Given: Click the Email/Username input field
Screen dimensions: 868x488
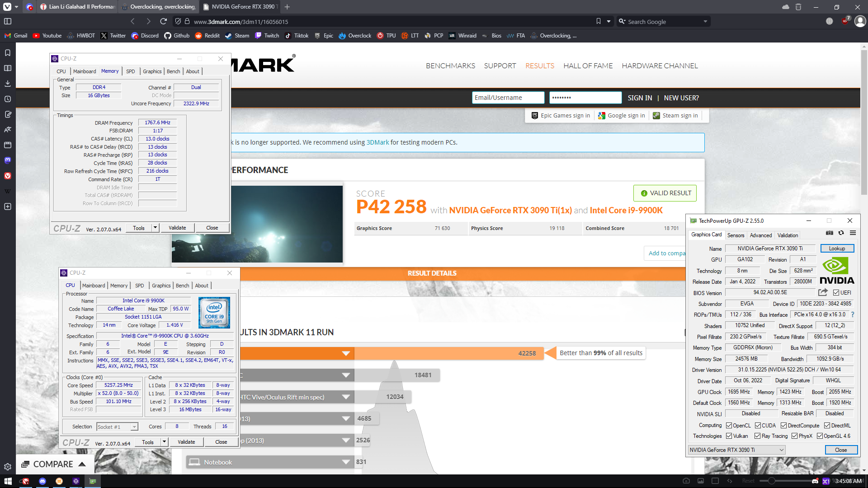Looking at the screenshot, I should click(x=508, y=98).
